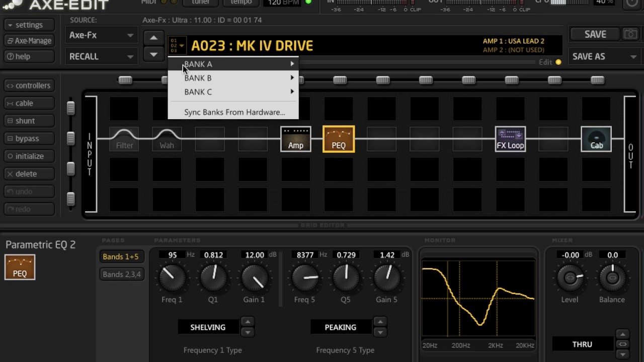This screenshot has height=362, width=644.
Task: Toggle bypass on selected block
Action: point(29,138)
